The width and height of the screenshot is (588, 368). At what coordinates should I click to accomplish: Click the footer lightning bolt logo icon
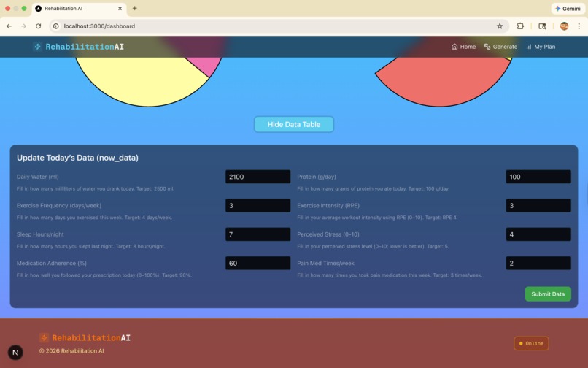pyautogui.click(x=44, y=337)
